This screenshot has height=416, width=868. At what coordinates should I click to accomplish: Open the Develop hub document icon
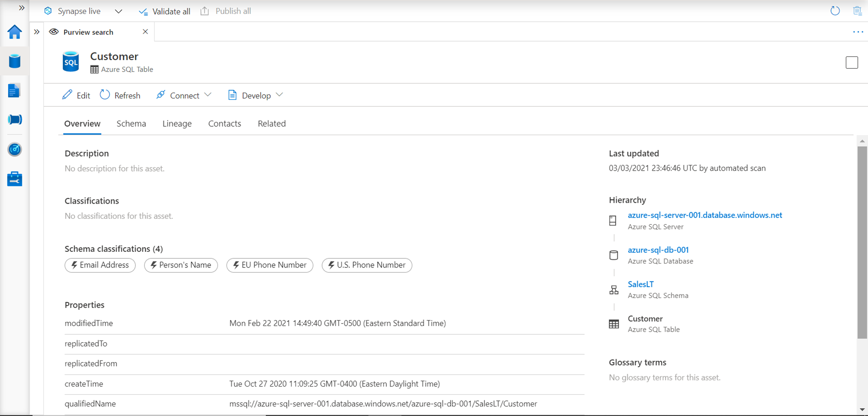(14, 91)
